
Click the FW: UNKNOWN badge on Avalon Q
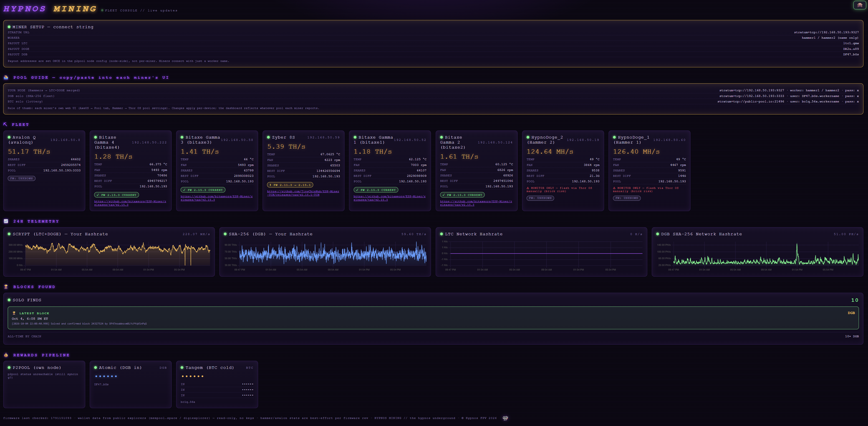(22, 178)
